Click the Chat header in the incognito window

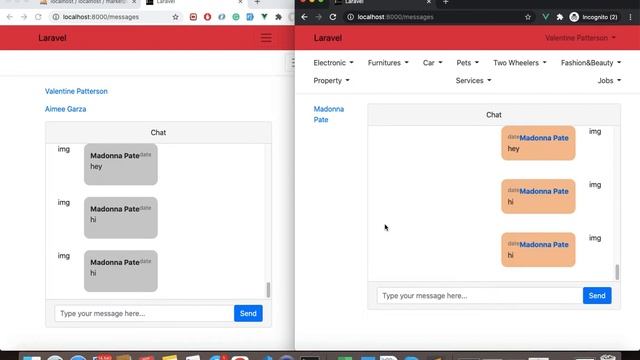point(494,115)
